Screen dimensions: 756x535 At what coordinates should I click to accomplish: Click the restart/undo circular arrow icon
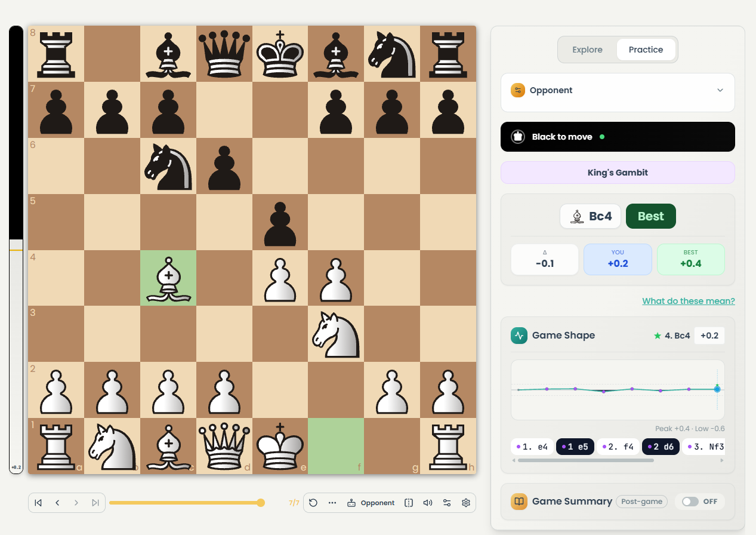(313, 503)
